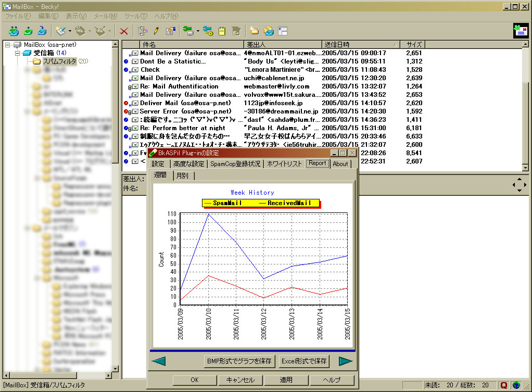This screenshot has width=532, height=392.
Task: Open the 編集(E) menu
Action: coord(48,16)
